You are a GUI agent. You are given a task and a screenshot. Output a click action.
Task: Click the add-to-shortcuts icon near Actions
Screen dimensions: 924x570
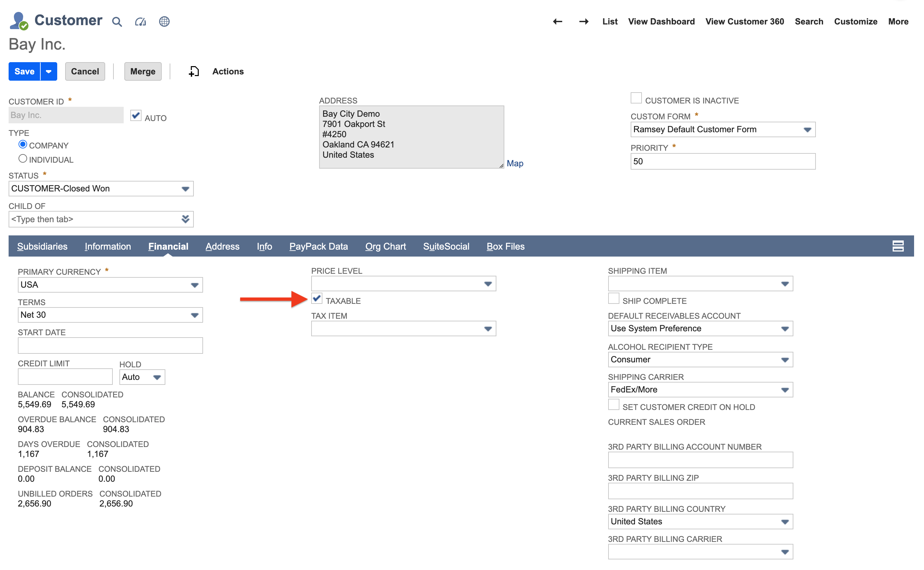[x=194, y=71]
